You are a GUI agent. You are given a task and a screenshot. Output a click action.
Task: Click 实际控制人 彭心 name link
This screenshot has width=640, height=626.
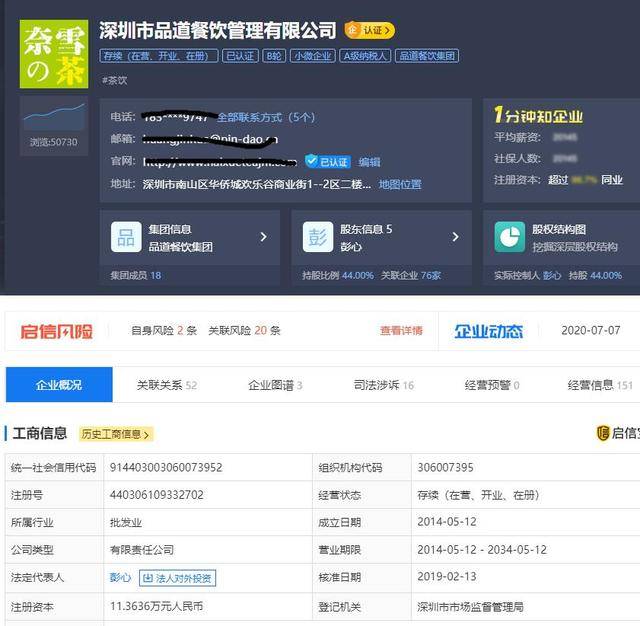(x=552, y=275)
